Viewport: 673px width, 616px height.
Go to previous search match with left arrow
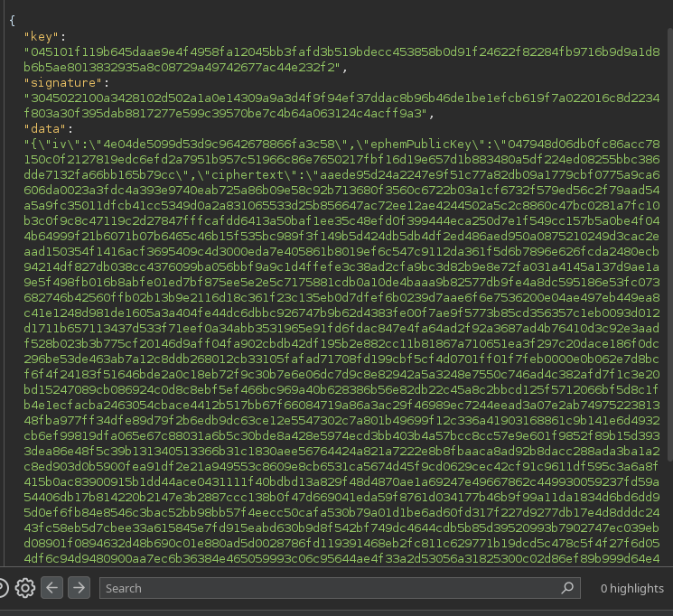click(x=52, y=588)
